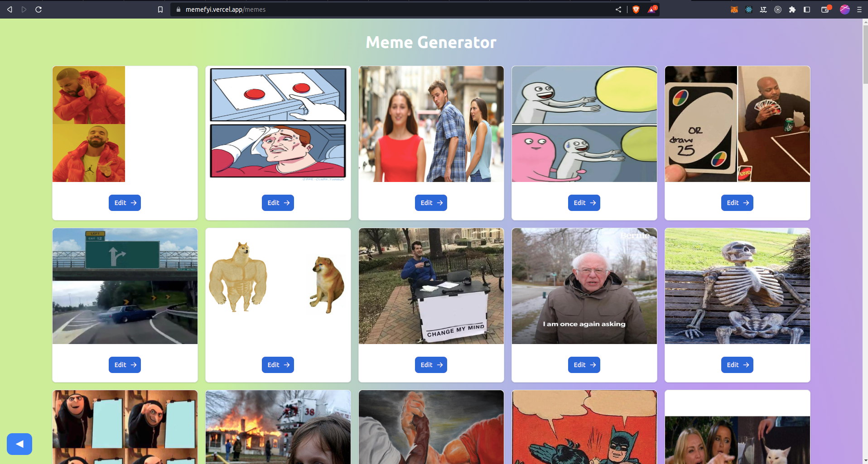
Task: Edit the Drake Hotline Bling meme
Action: [125, 203]
